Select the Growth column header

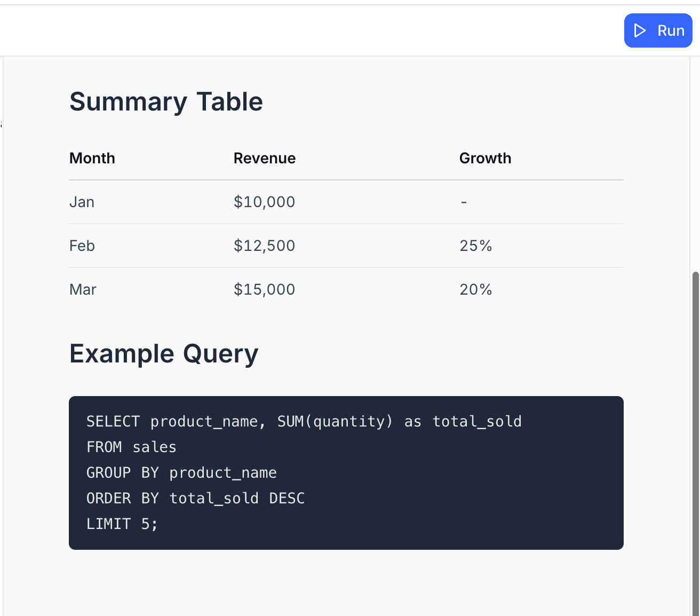[x=485, y=158]
